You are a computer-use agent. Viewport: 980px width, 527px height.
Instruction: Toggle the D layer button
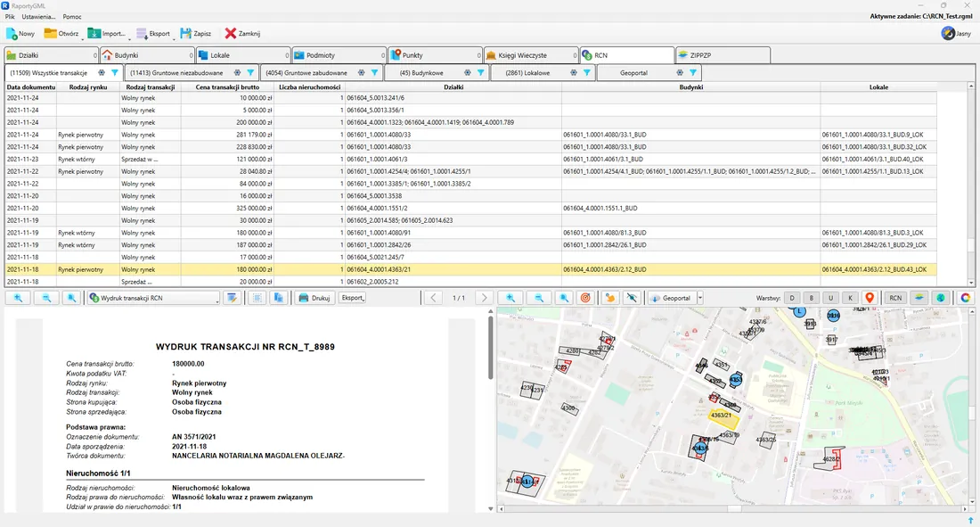click(x=792, y=298)
